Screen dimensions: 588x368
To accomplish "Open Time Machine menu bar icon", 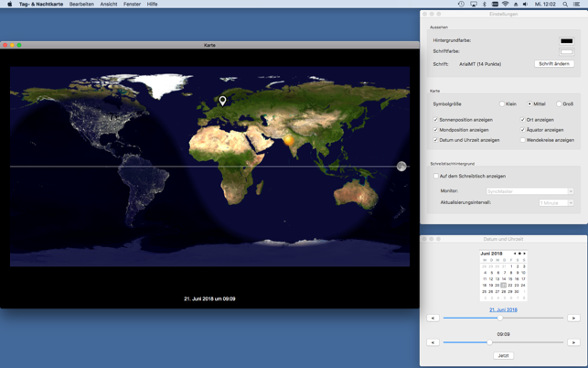I will tap(461, 5).
